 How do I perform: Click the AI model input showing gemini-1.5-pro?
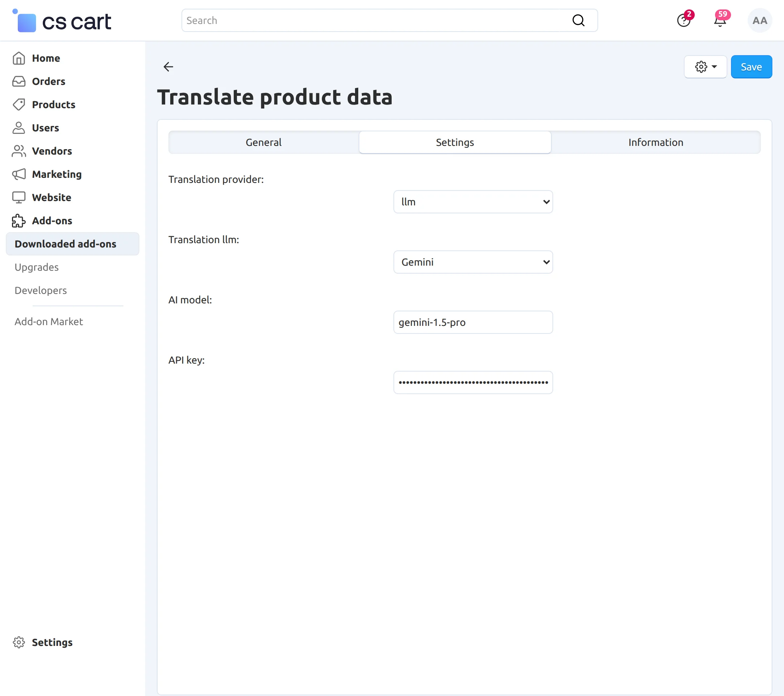coord(473,322)
